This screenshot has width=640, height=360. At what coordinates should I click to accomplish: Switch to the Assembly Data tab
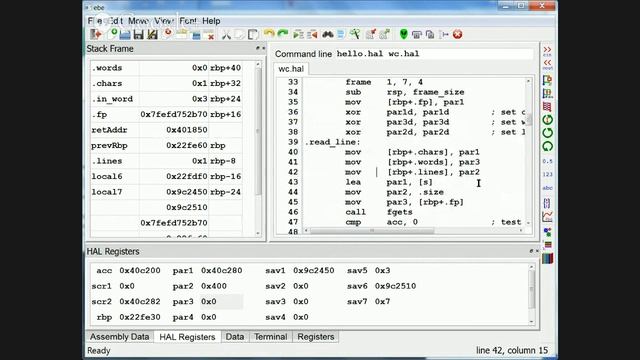tap(119, 337)
